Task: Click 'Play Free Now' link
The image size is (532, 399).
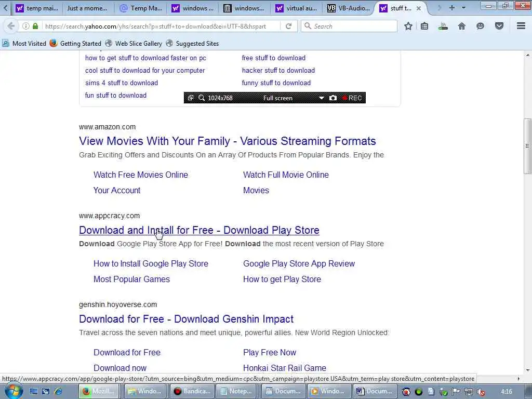Action: coord(270,353)
